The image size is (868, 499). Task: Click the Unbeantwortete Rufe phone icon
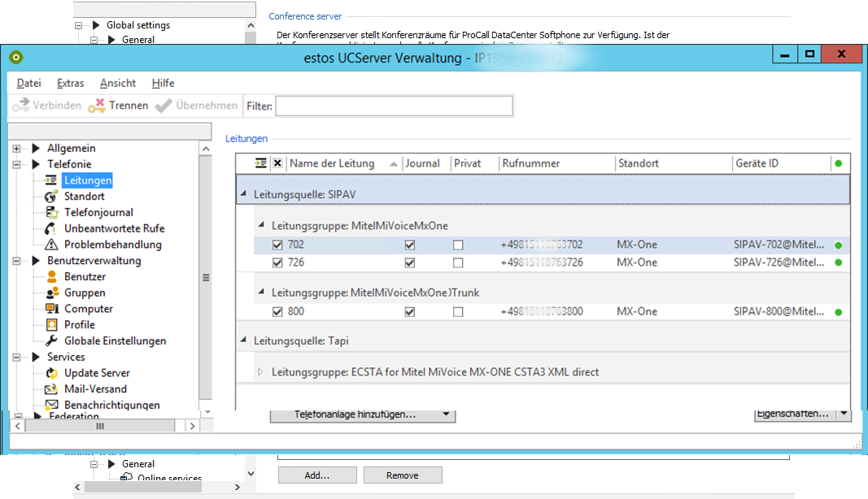coord(51,228)
